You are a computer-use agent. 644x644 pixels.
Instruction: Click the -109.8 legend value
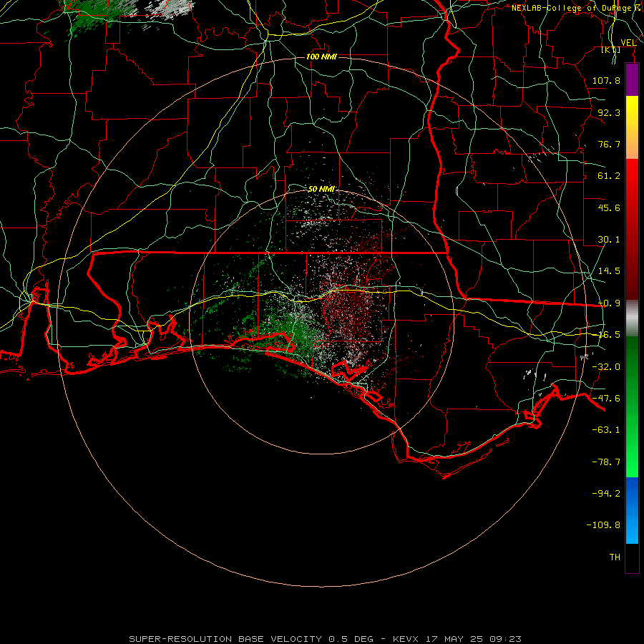(603, 525)
